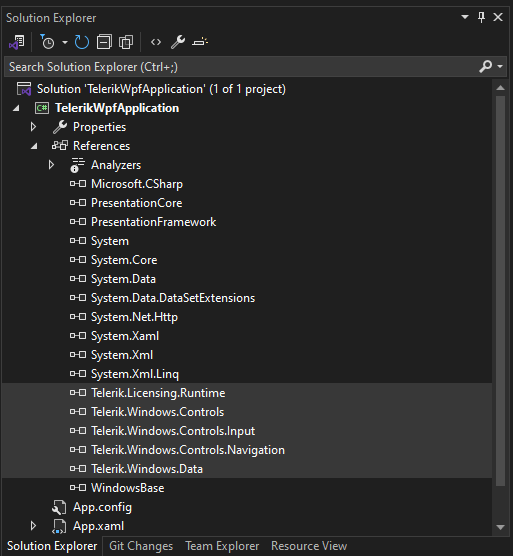This screenshot has height=556, width=513.
Task: Open the Pending Changes Filter clock icon
Action: coord(47,42)
